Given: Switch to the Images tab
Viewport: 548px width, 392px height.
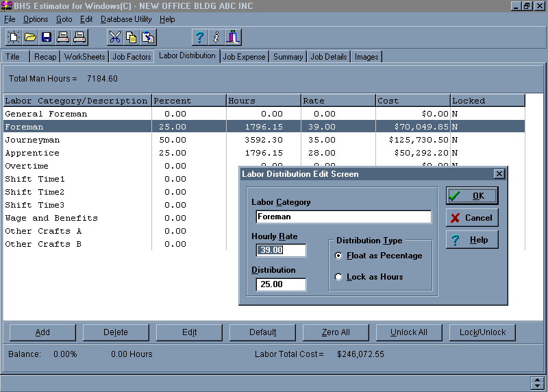Looking at the screenshot, I should pyautogui.click(x=366, y=57).
